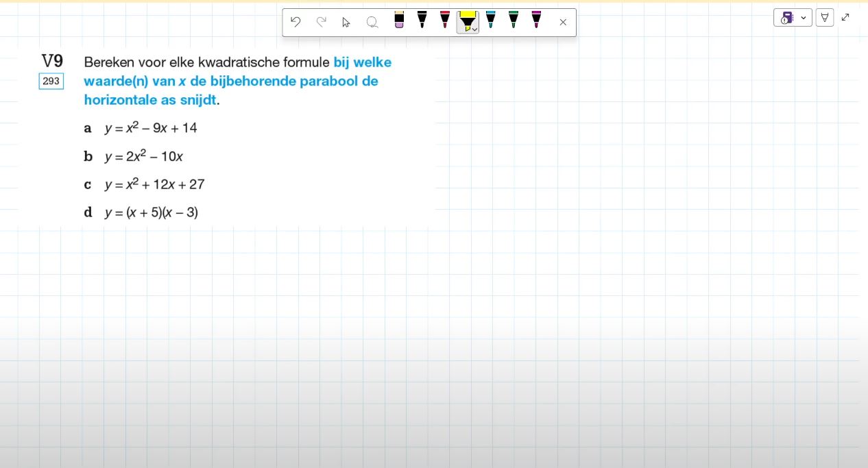Click the blue text 'bij welke'

tap(363, 62)
